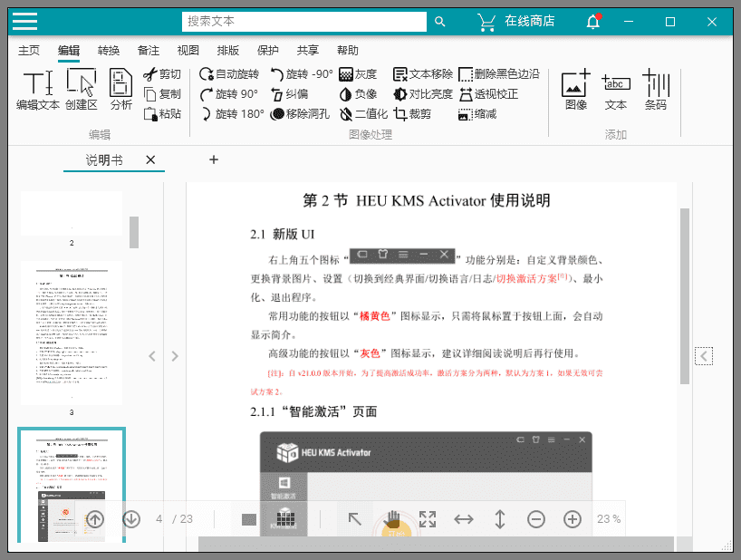Click 复制 copy

click(162, 94)
